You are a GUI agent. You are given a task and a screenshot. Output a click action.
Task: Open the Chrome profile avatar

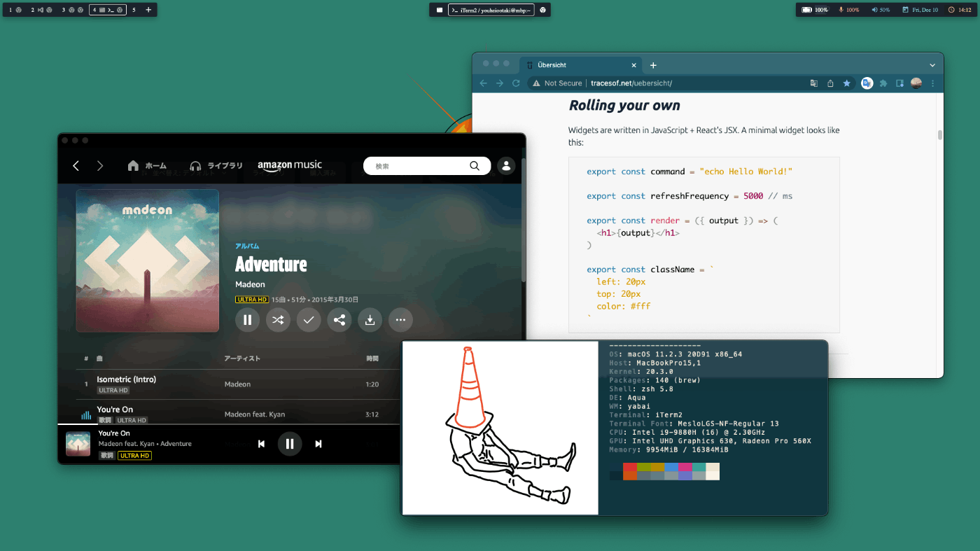(x=916, y=83)
